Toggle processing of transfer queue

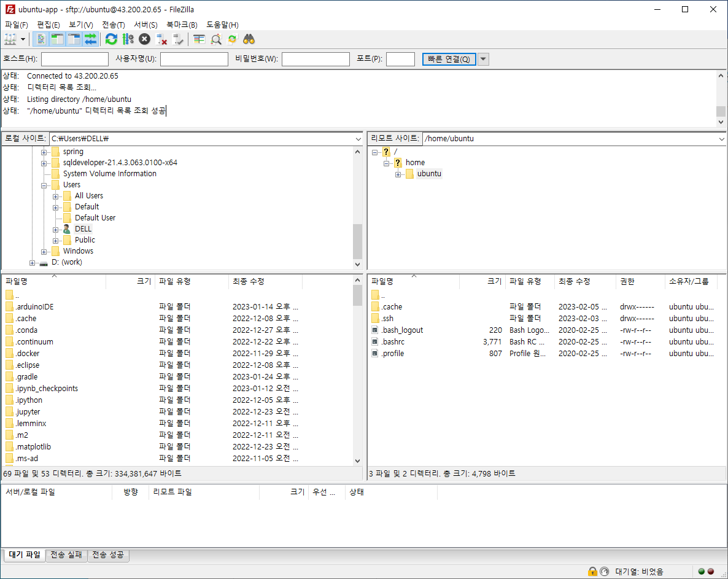[128, 39]
